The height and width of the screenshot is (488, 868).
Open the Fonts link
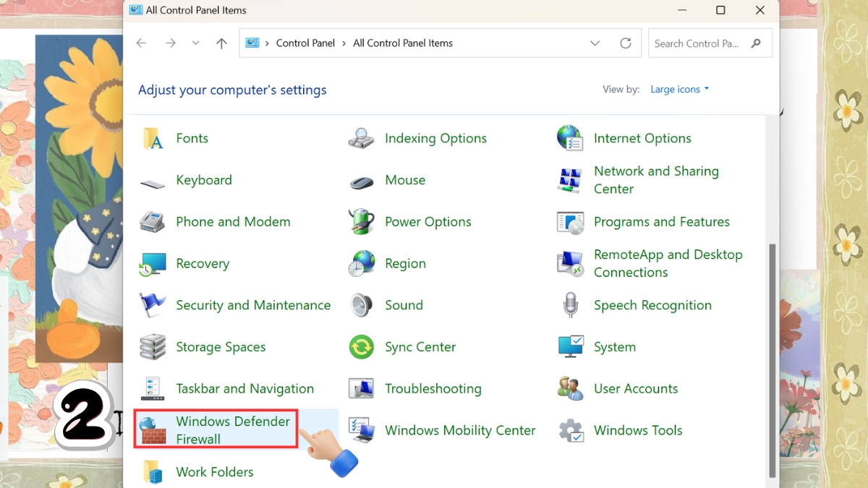pos(192,139)
